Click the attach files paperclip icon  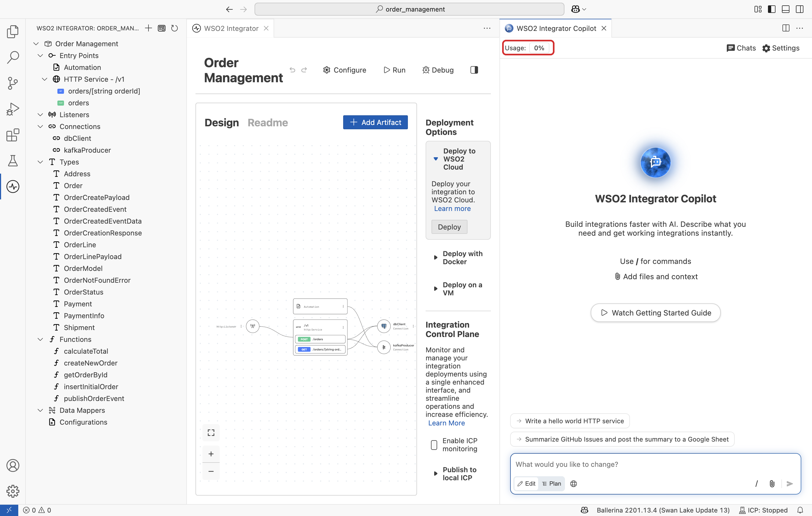(x=772, y=483)
